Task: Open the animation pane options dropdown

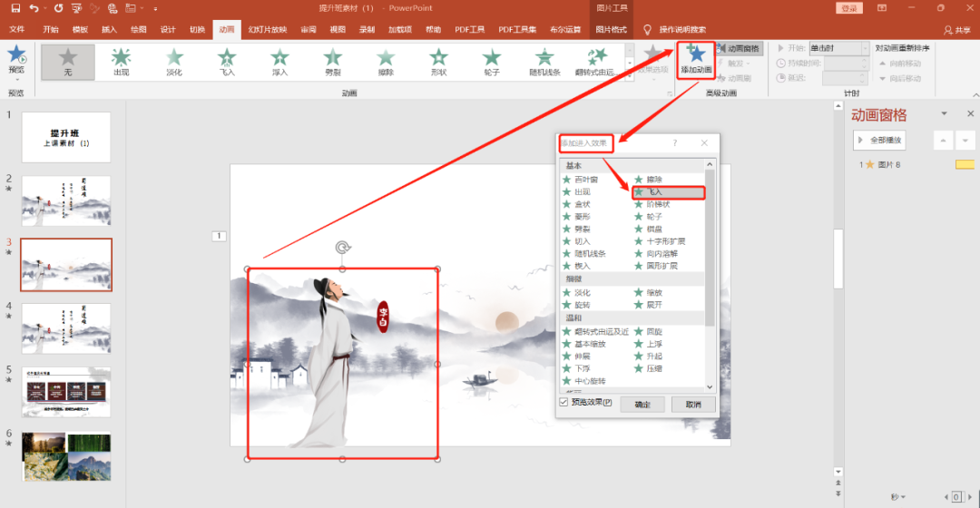Action: pos(945,113)
